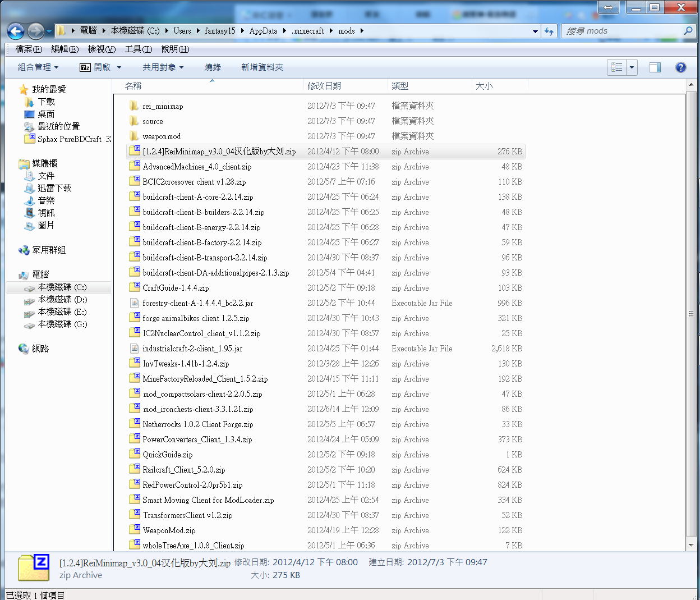Viewport: 700px width, 600px height.
Task: Click the Users breadcrumb segment
Action: (182, 31)
